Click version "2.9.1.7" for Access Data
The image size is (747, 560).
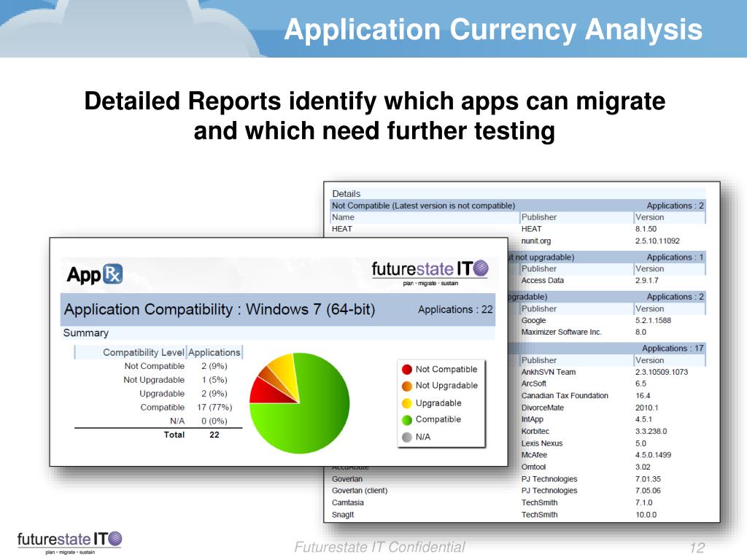[x=647, y=281]
